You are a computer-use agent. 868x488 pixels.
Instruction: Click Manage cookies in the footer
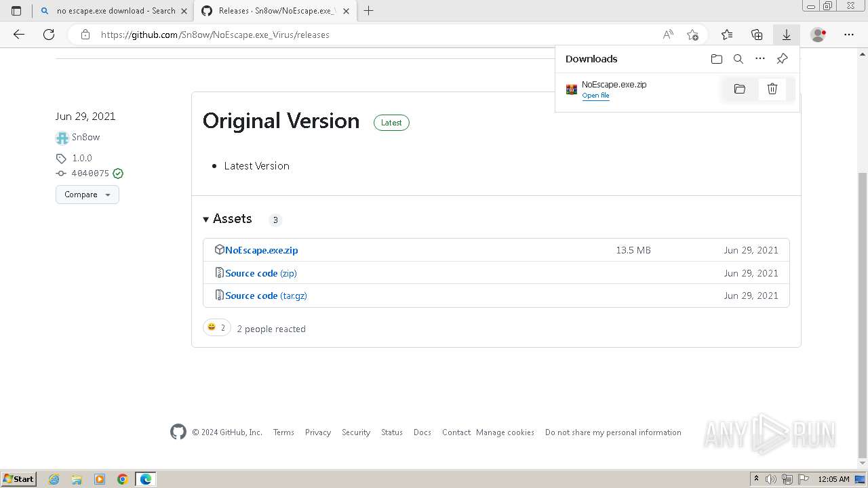tap(505, 432)
